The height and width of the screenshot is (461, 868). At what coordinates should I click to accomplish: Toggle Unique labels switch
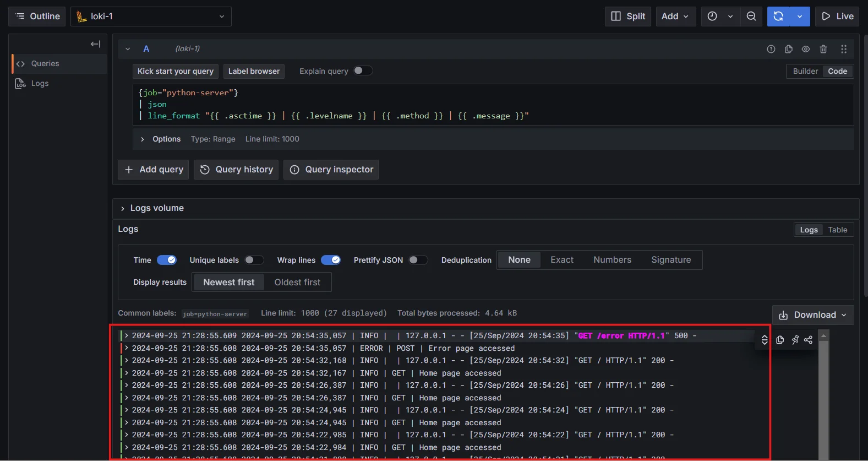[x=254, y=260]
